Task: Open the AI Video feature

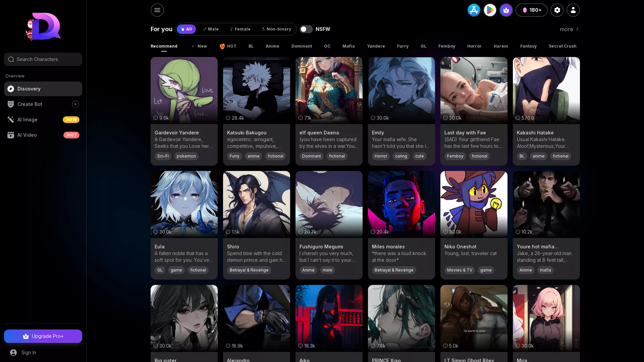Action: coord(27,135)
